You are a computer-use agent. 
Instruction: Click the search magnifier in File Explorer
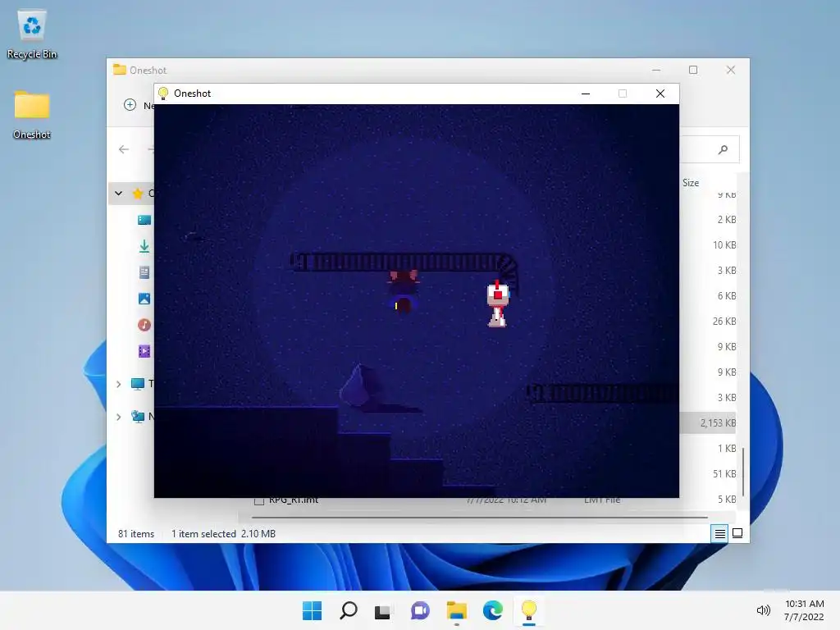[724, 149]
